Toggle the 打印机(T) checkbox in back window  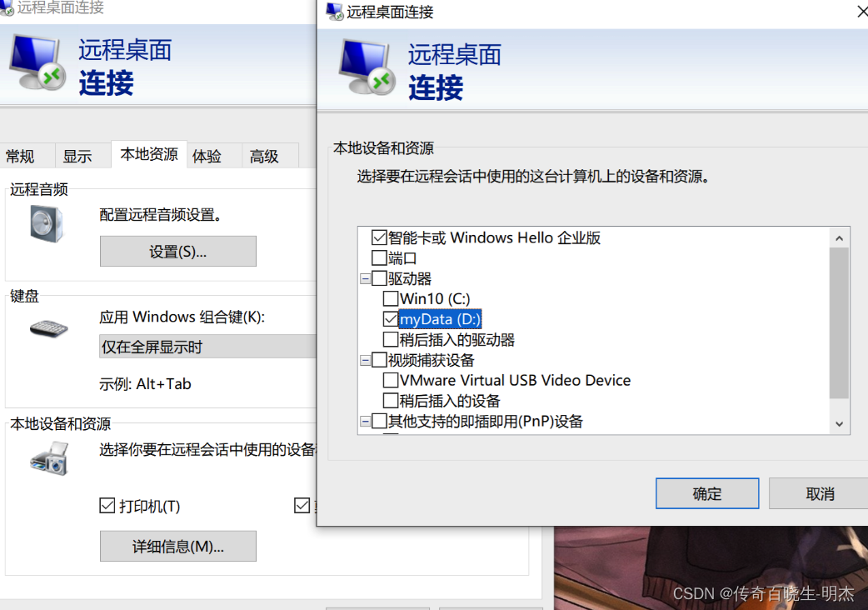107,505
